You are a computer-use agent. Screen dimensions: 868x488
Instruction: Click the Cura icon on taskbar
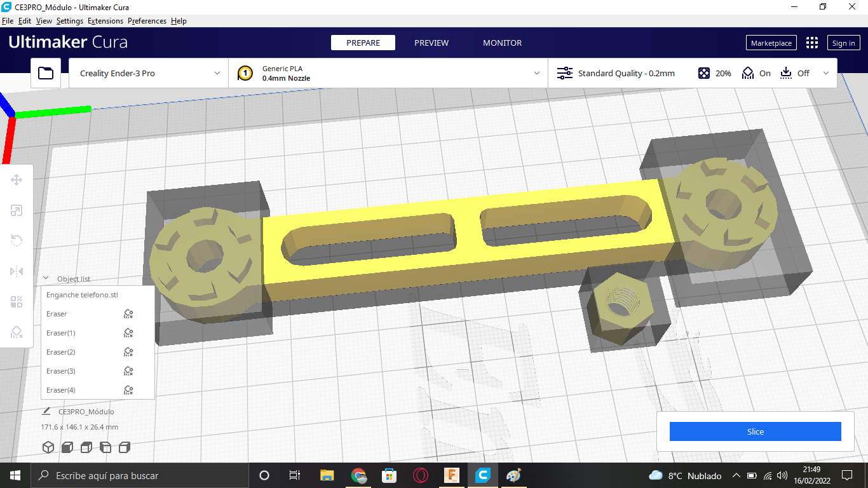click(x=483, y=475)
